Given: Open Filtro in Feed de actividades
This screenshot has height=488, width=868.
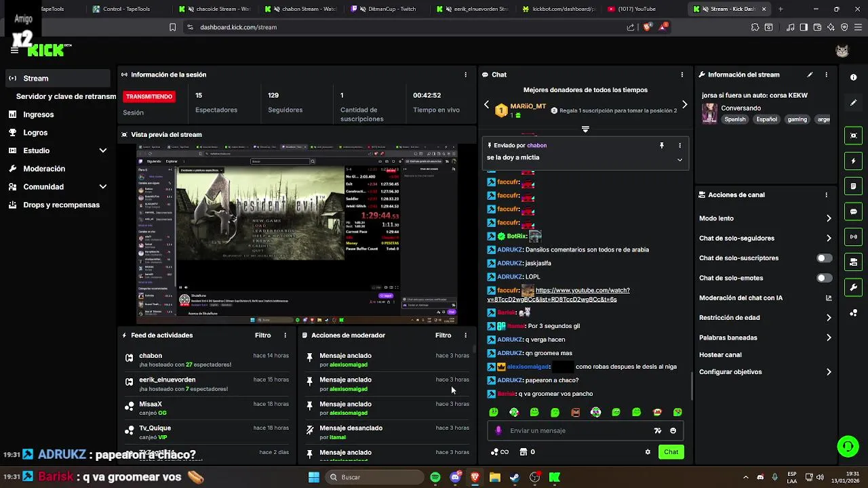Looking at the screenshot, I should [262, 335].
